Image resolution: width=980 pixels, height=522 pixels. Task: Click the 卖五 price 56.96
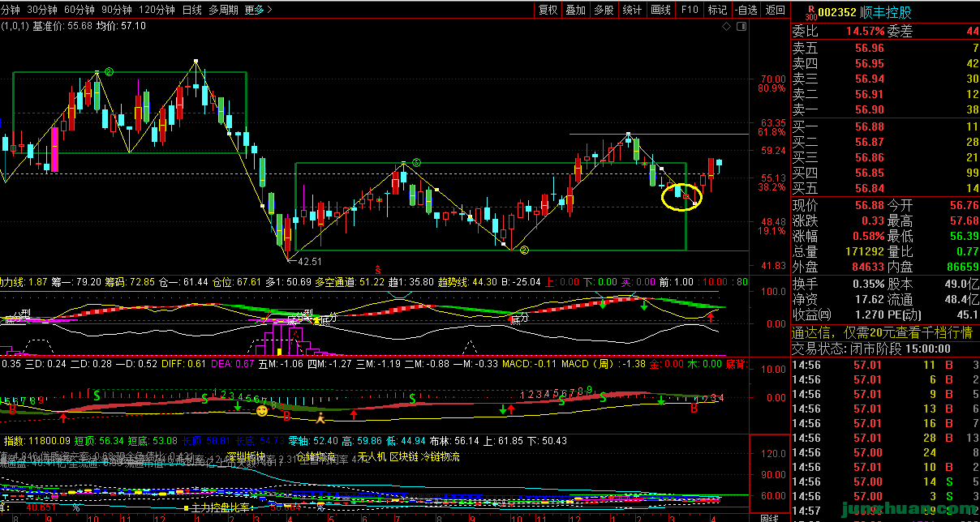point(870,48)
